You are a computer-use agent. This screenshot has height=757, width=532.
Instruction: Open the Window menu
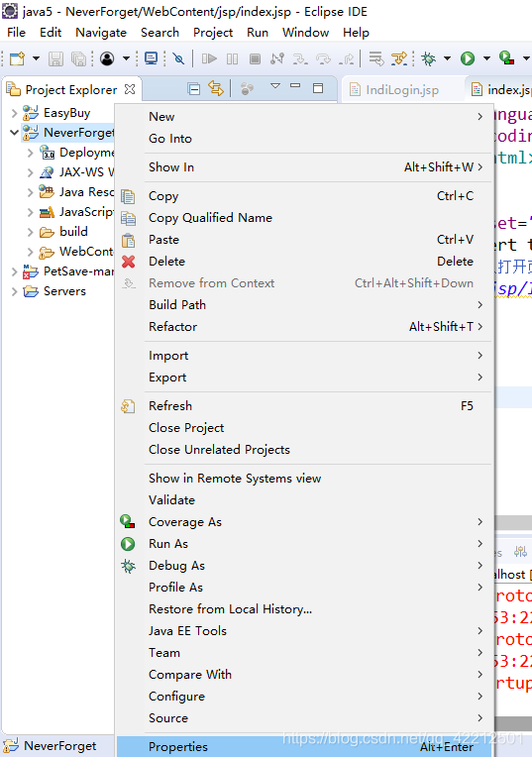click(305, 33)
